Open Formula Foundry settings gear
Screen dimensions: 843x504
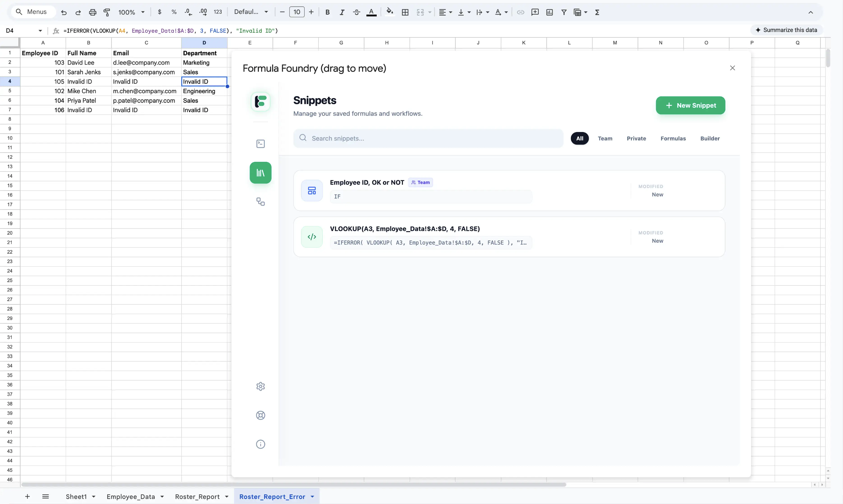click(261, 387)
